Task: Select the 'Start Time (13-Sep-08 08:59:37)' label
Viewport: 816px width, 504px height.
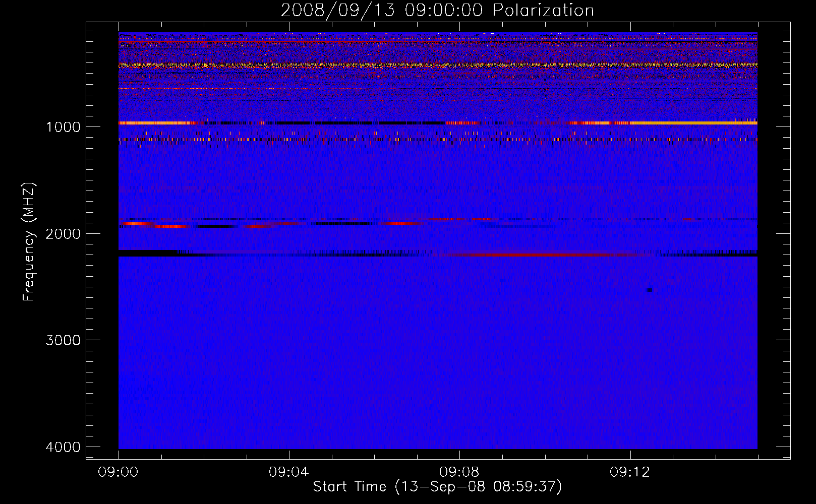Action: 437,487
